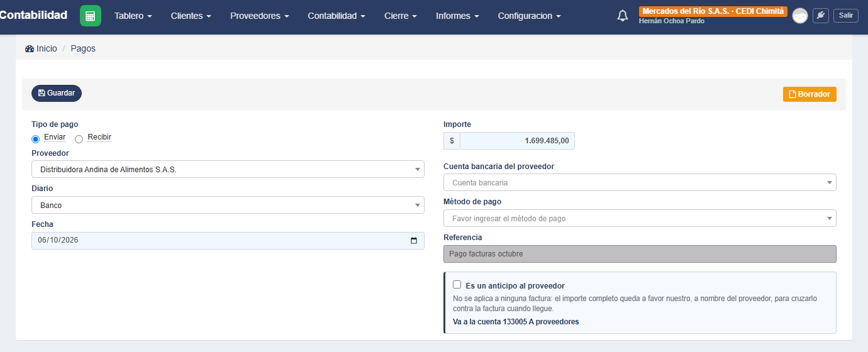Click the dollar currency symbol beside Importe
This screenshot has height=352, width=868.
(452, 141)
